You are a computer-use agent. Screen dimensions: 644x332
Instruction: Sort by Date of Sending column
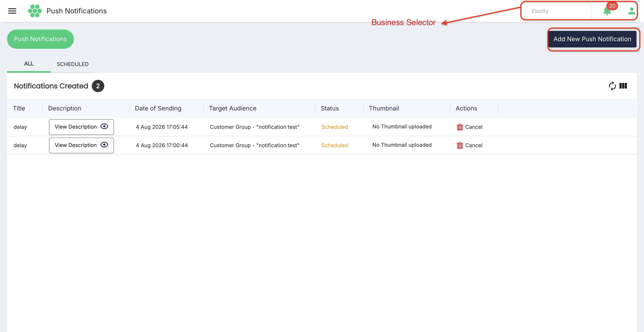158,108
